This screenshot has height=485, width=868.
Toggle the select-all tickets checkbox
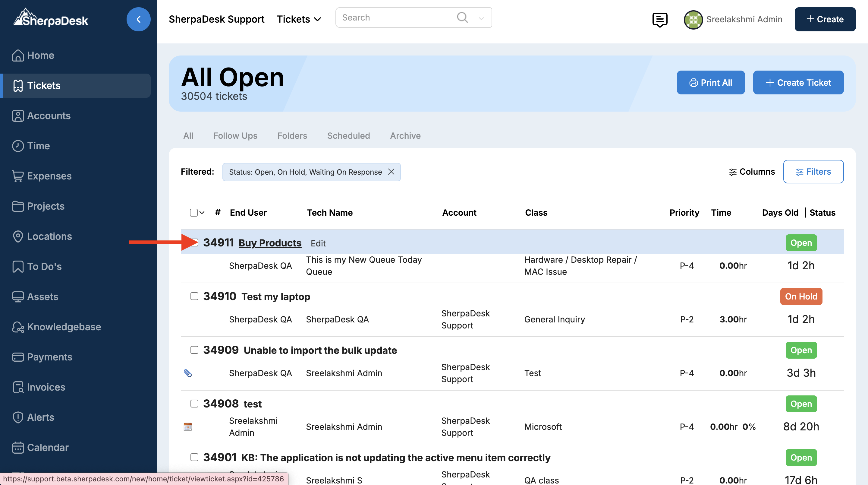[x=193, y=212]
